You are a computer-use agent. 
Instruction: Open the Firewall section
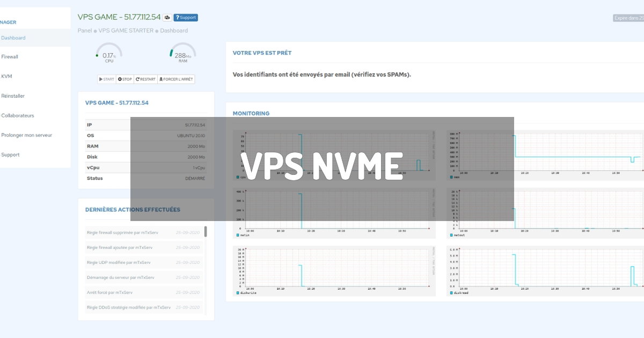click(x=10, y=57)
